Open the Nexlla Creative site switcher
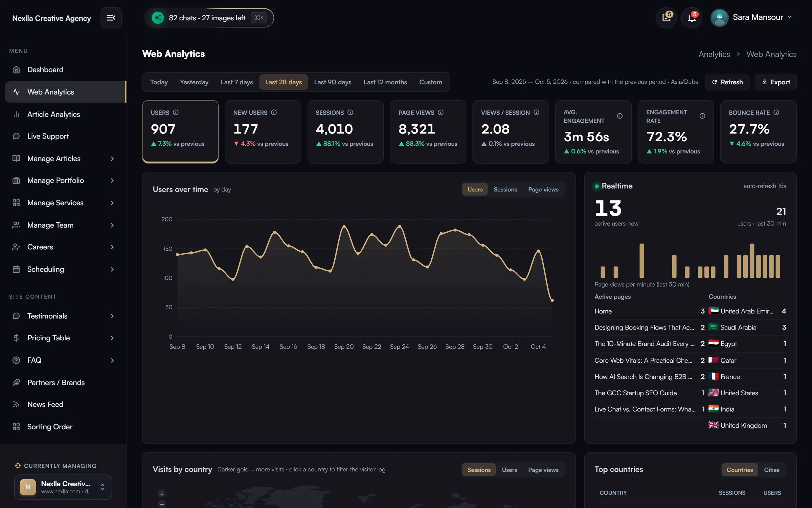This screenshot has height=508, width=812. pyautogui.click(x=63, y=487)
